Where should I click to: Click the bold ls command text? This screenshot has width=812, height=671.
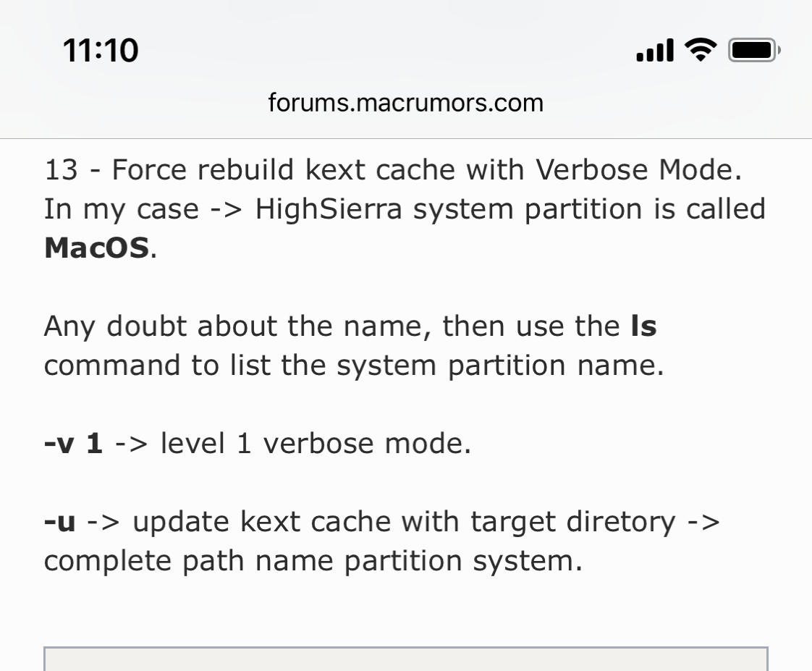pos(643,326)
